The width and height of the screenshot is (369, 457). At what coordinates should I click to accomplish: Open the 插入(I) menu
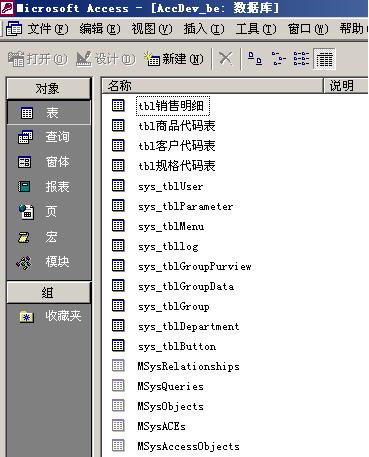(x=204, y=29)
